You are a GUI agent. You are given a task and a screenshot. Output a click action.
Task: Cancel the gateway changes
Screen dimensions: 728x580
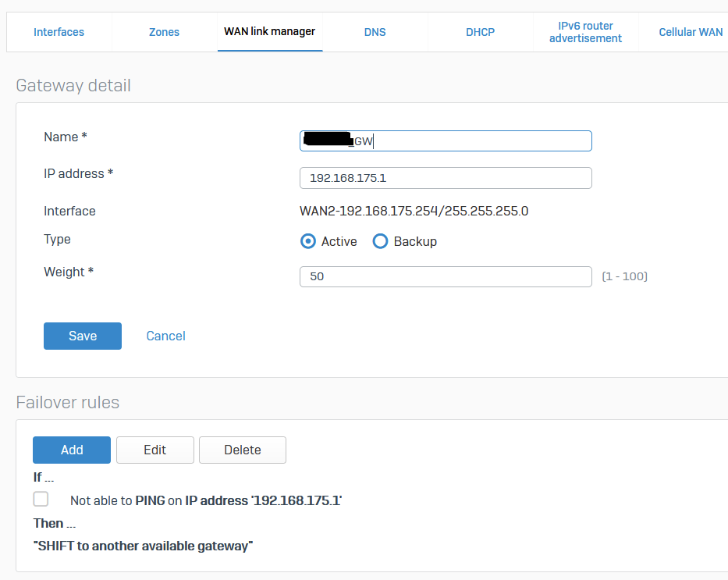pos(165,336)
